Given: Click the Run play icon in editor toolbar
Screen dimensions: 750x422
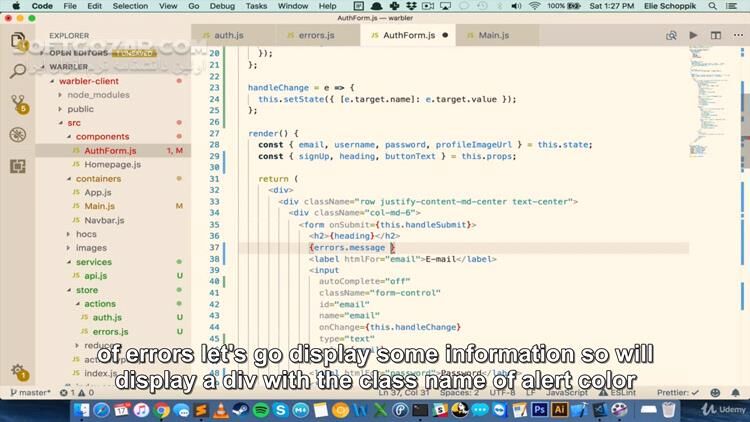Looking at the screenshot, I should 693,35.
